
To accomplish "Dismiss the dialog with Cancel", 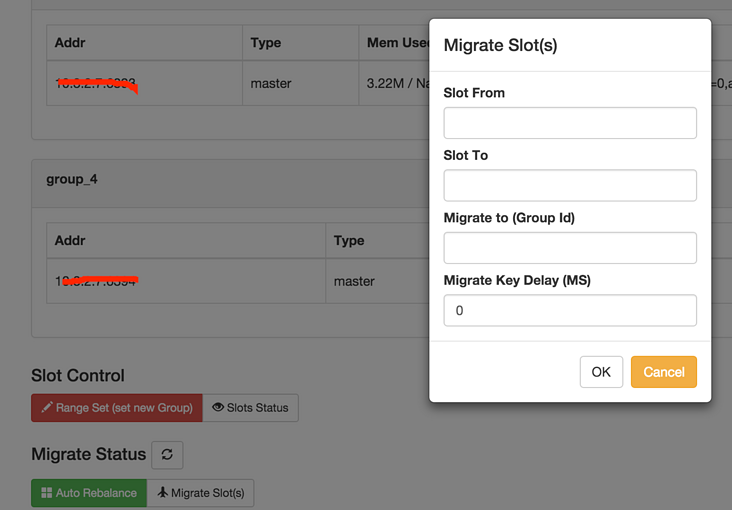I will tap(663, 372).
